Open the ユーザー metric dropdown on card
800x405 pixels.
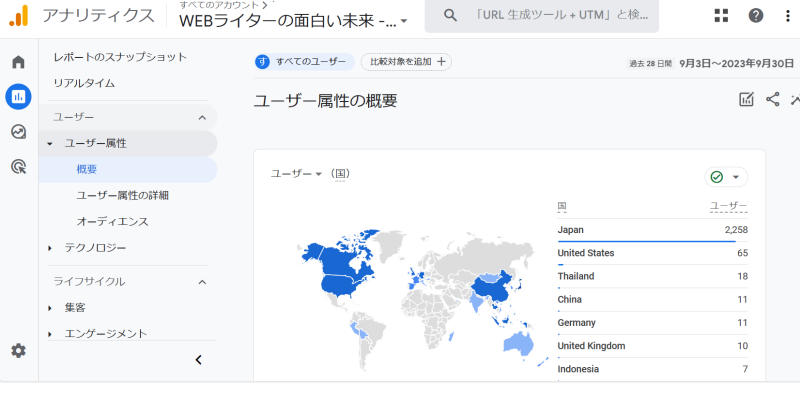318,174
